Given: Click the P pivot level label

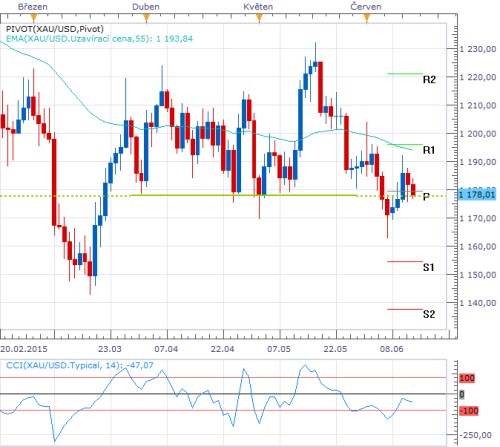Looking at the screenshot, I should point(426,197).
